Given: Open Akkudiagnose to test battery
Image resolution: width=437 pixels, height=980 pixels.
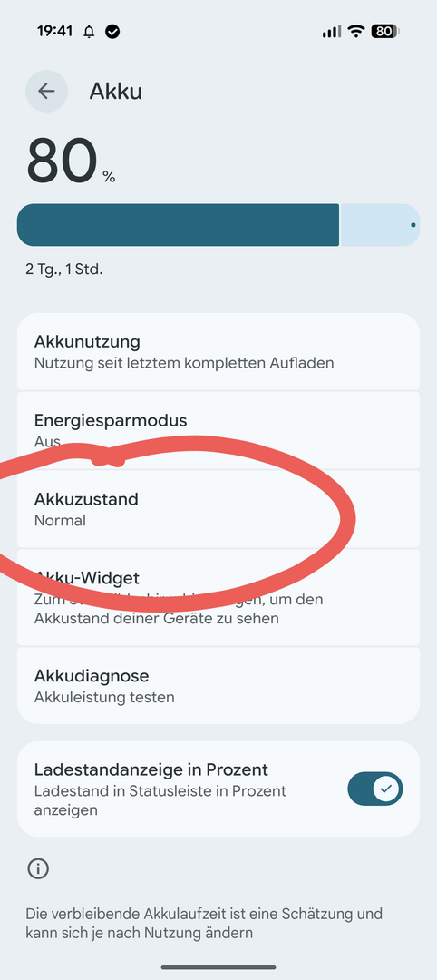Looking at the screenshot, I should tap(218, 686).
